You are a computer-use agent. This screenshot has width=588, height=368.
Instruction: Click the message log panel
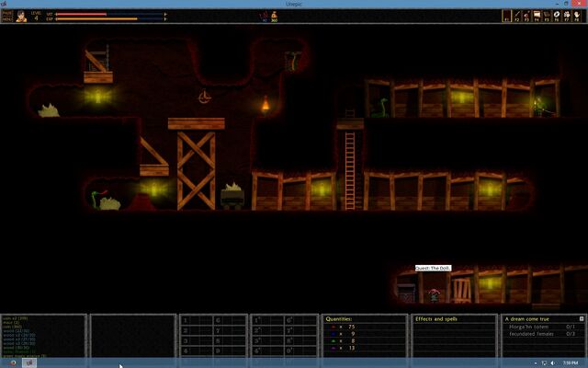coord(44,336)
